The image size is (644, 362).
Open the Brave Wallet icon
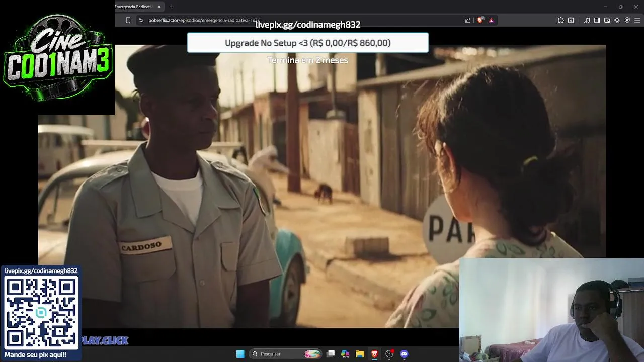click(607, 20)
